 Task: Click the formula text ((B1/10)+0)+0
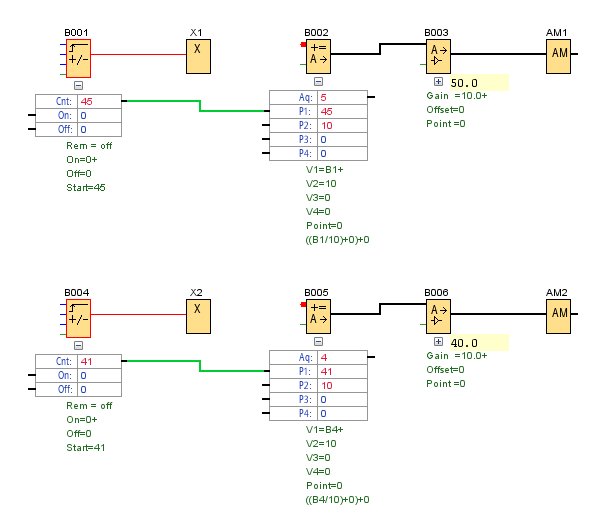337,240
